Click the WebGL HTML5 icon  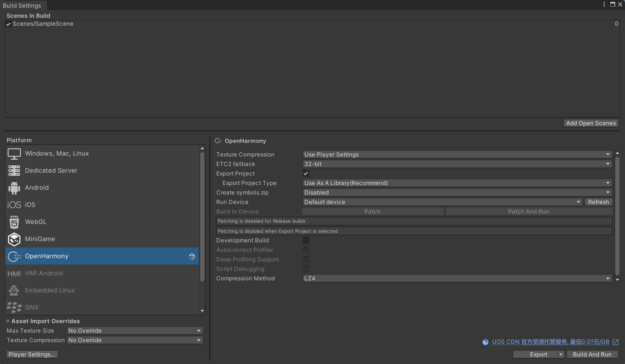click(14, 222)
